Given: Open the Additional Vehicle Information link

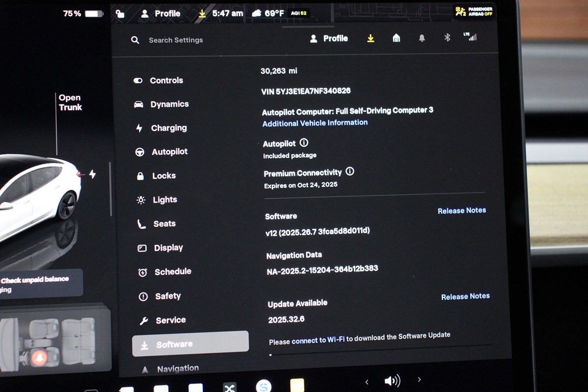Looking at the screenshot, I should tap(315, 123).
